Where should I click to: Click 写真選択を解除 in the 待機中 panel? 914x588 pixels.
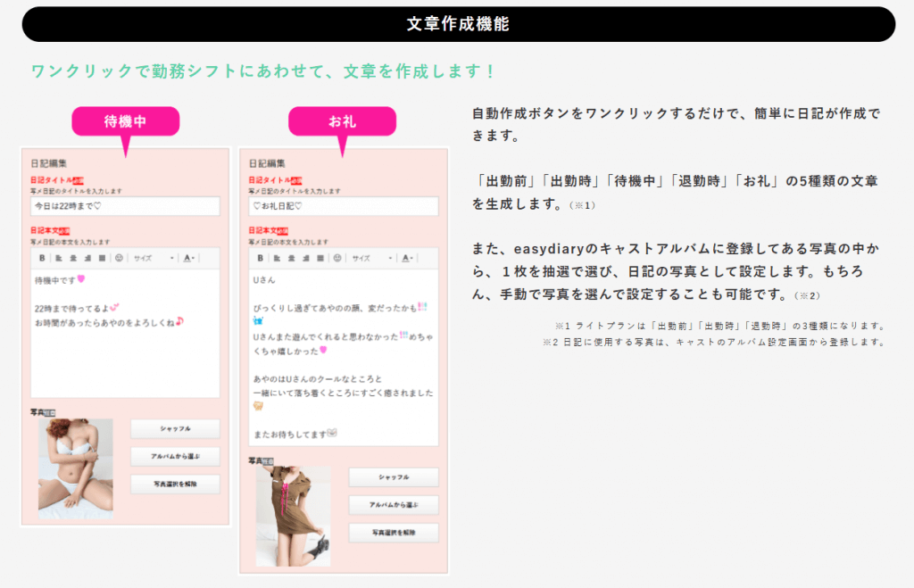(x=175, y=484)
